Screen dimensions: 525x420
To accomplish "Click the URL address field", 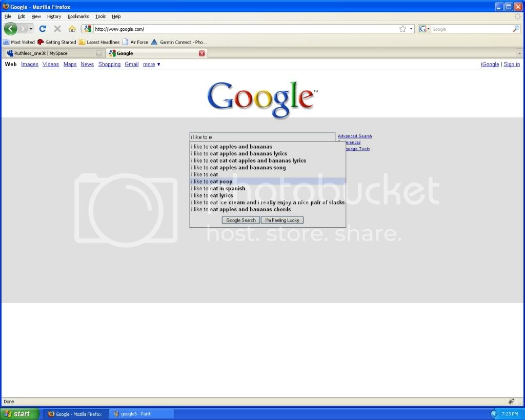I will pyautogui.click(x=246, y=29).
